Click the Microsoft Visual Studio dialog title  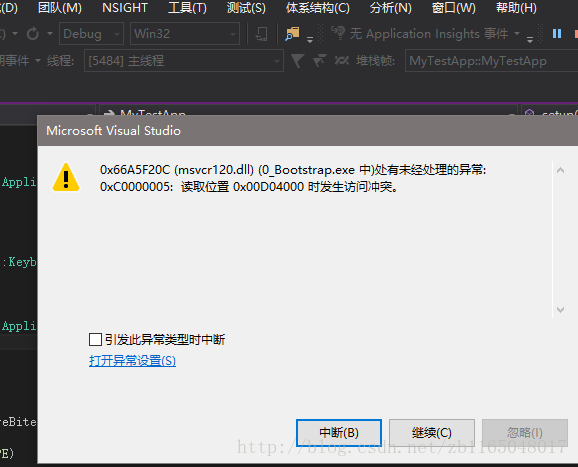(114, 130)
